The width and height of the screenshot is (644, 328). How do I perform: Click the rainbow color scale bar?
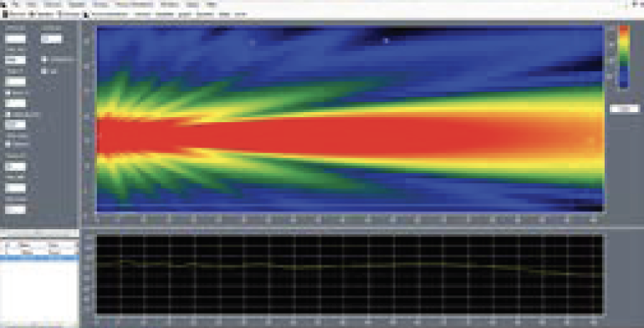click(624, 57)
